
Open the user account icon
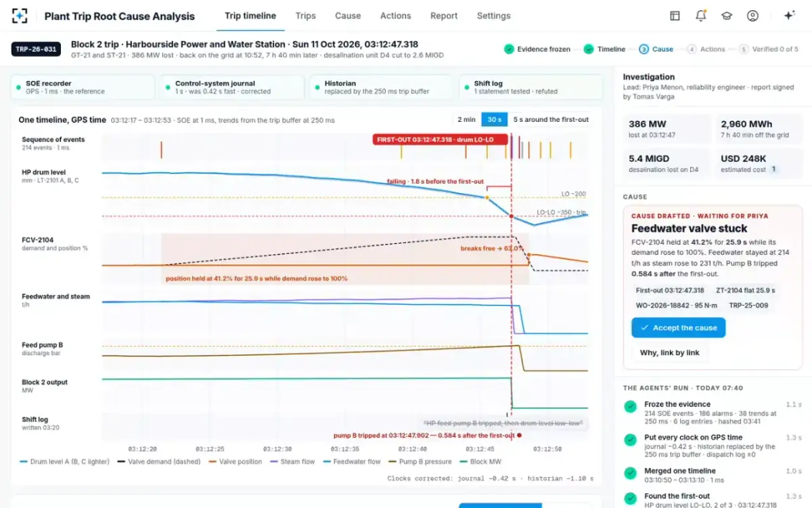tap(752, 16)
